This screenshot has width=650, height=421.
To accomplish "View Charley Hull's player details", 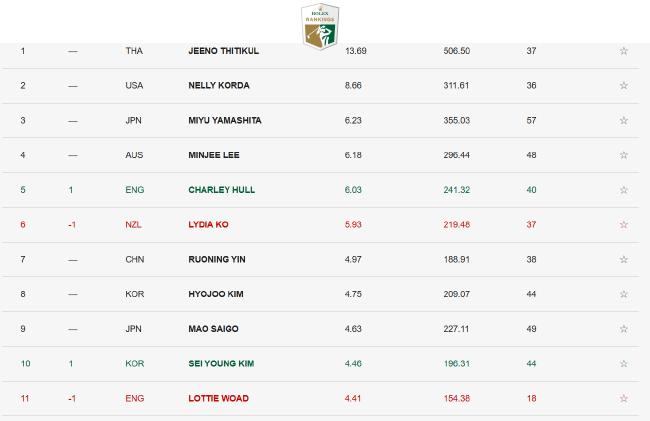I will point(220,190).
